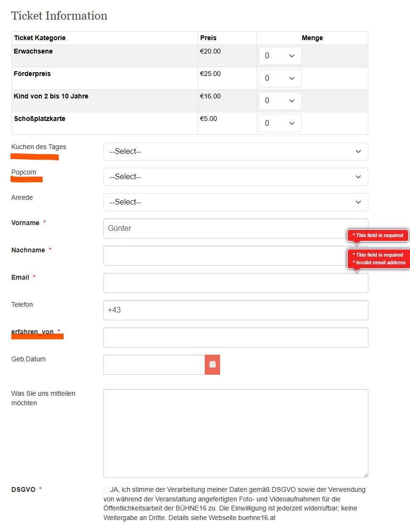The height and width of the screenshot is (532, 410).
Task: Click the Vorname field containing Günter
Action: coord(225,228)
